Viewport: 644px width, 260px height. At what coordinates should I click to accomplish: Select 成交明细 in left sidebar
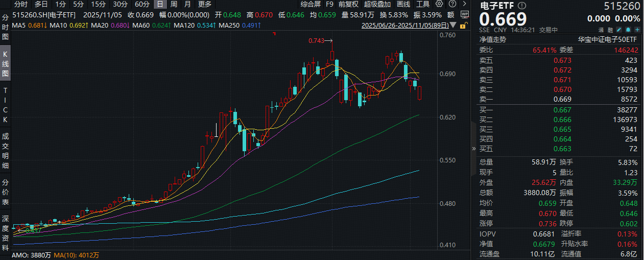click(5, 151)
